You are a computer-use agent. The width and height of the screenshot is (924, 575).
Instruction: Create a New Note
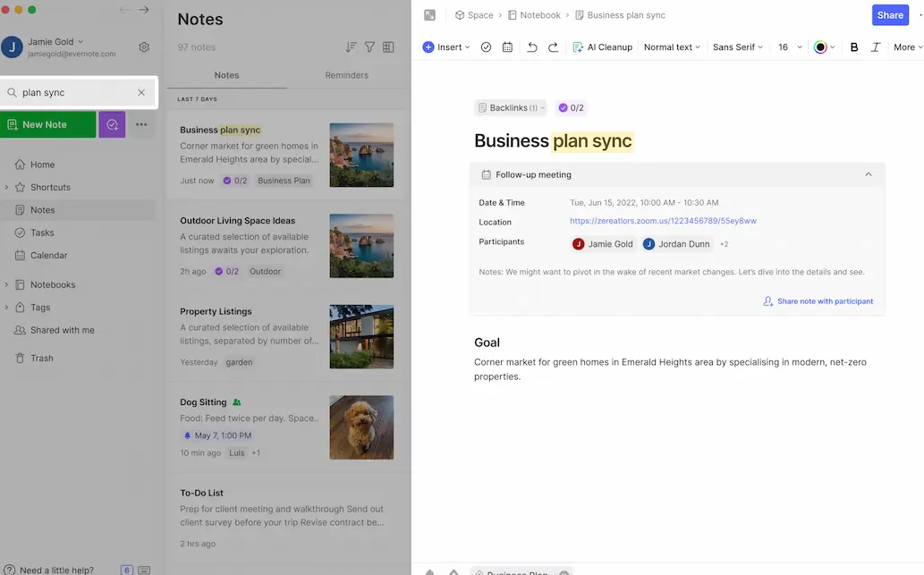(x=47, y=124)
